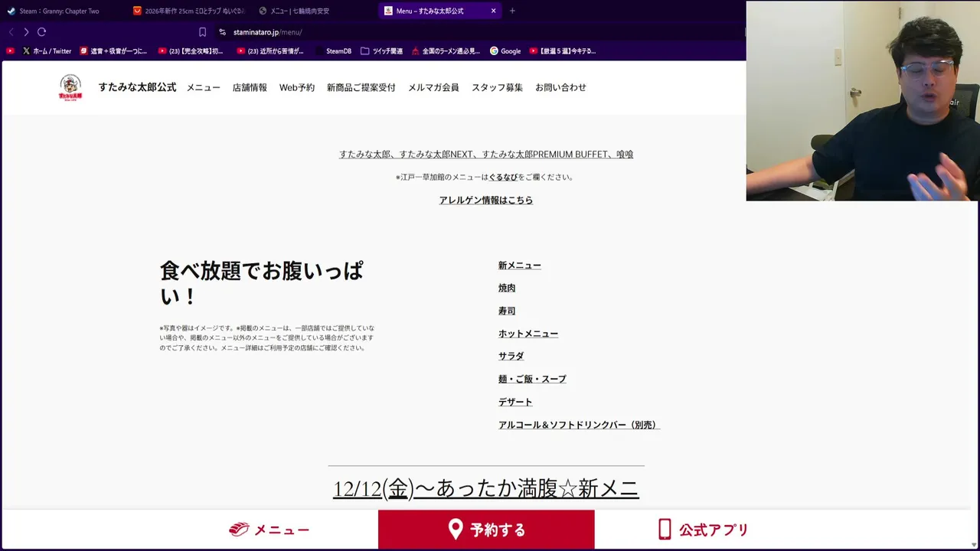Image resolution: width=980 pixels, height=551 pixels.
Task: Open a new tab with the plus icon
Action: pos(512,11)
